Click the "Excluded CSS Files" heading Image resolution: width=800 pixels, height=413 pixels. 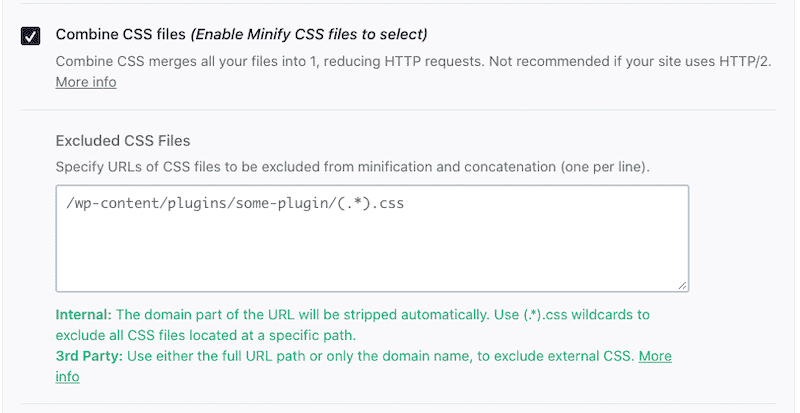coord(123,140)
